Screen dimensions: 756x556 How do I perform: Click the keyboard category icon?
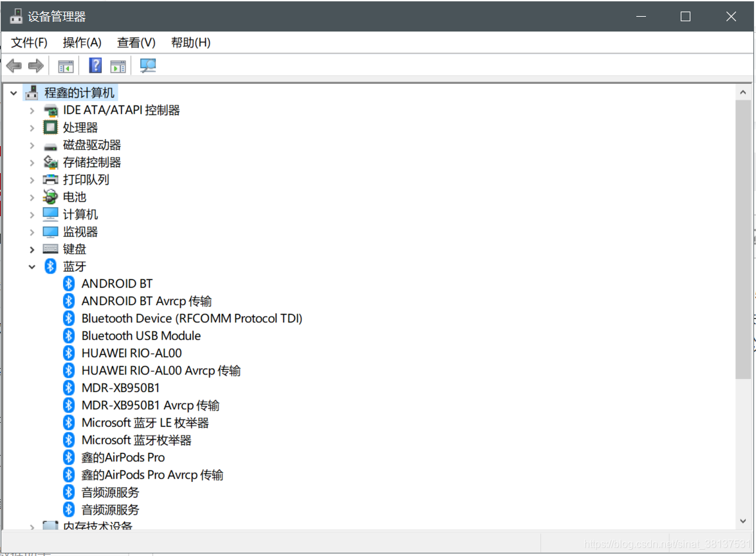[51, 249]
